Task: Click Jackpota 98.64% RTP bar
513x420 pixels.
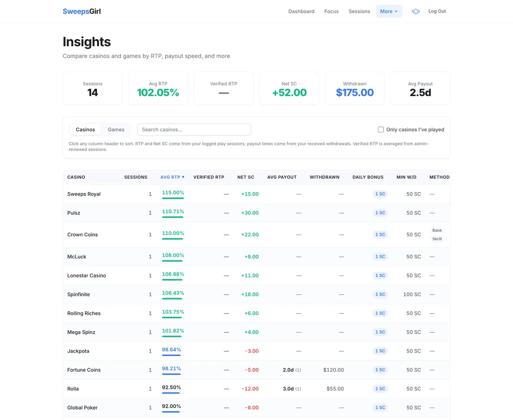Action: point(173,355)
